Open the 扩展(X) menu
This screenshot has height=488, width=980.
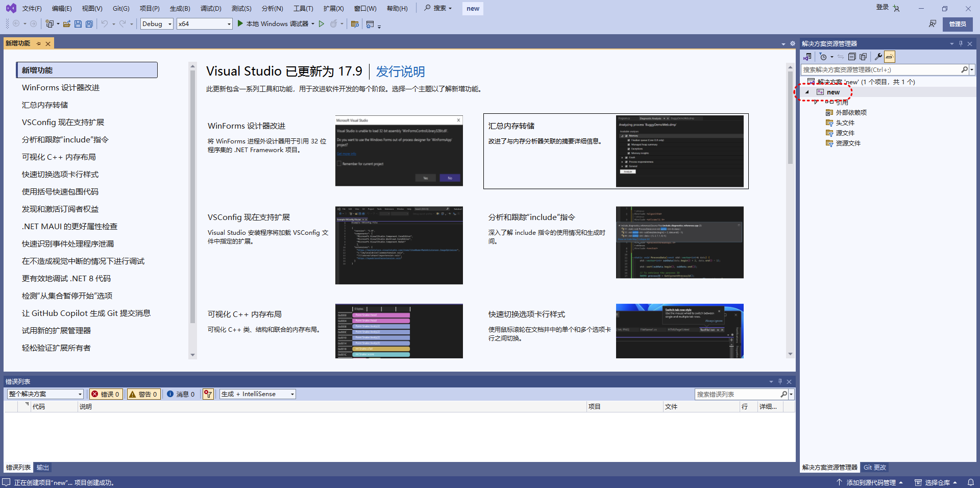coord(333,9)
